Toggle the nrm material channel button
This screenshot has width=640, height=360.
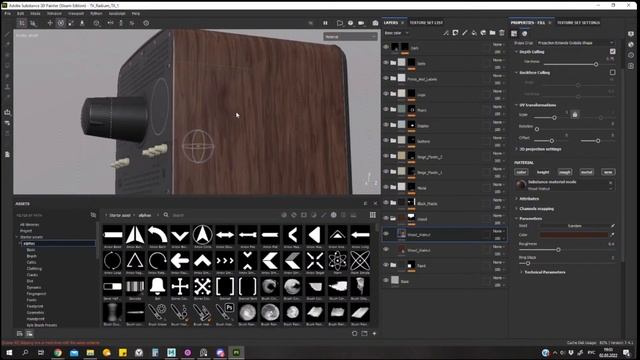(608, 172)
